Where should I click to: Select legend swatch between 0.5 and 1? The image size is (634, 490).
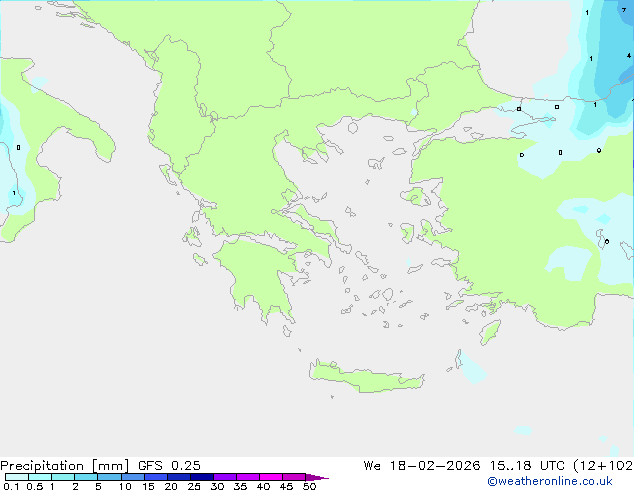(40, 477)
